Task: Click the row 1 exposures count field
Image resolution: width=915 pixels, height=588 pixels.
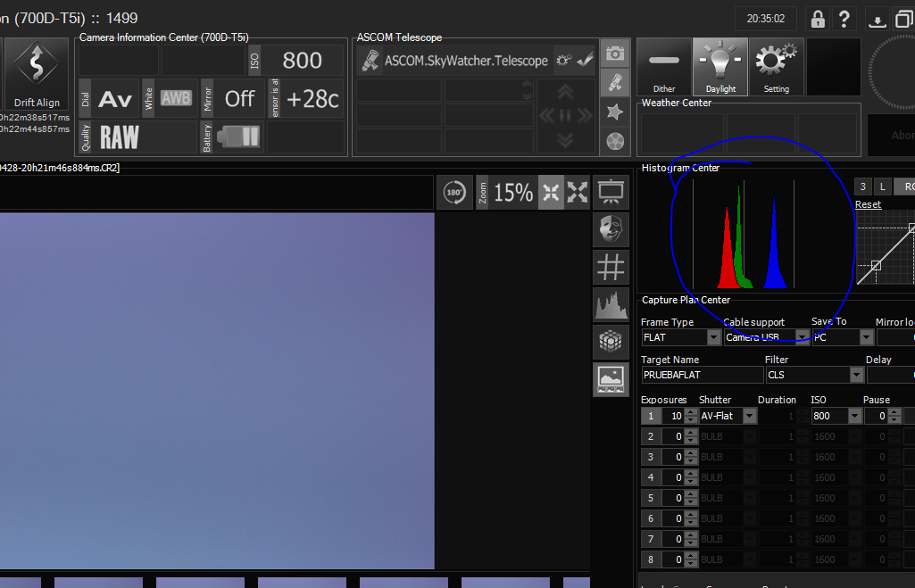Action: (673, 416)
